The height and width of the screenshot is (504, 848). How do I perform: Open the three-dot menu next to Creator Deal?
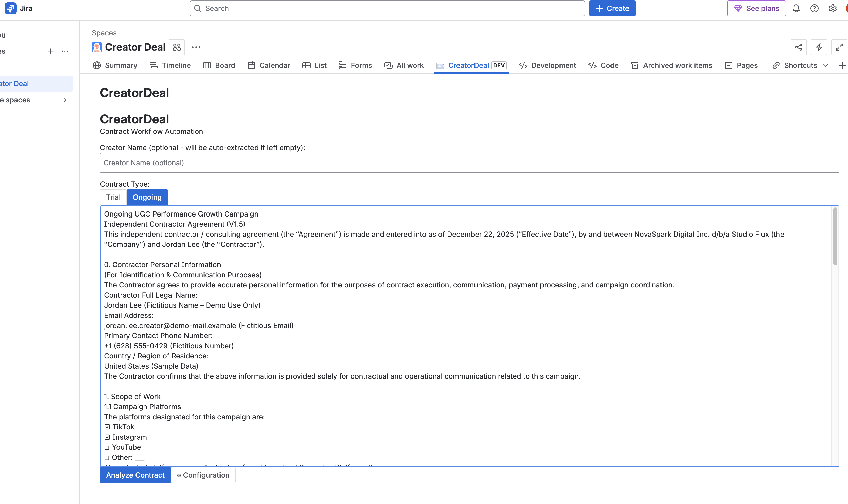[x=196, y=47]
